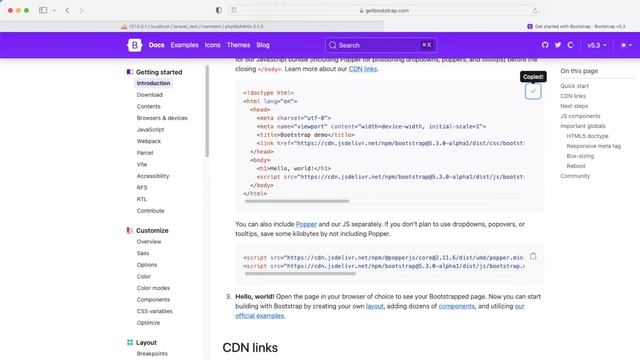Reload the page with refresh icon
Image resolution: width=640 pixels, height=360 pixels.
pyautogui.click(x=535, y=11)
